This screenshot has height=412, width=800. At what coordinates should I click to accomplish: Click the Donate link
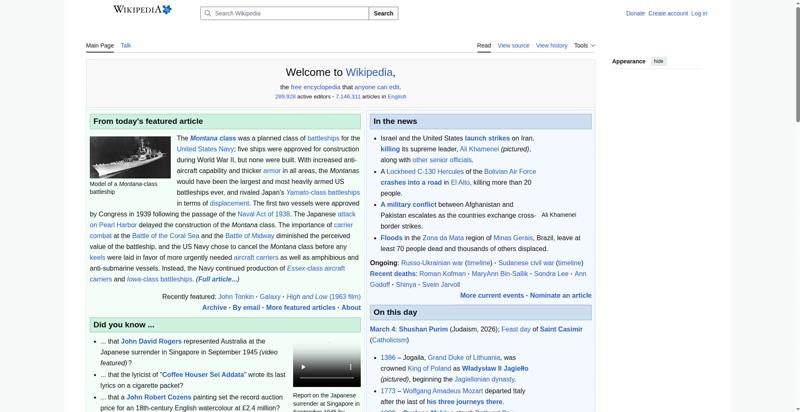pyautogui.click(x=635, y=14)
